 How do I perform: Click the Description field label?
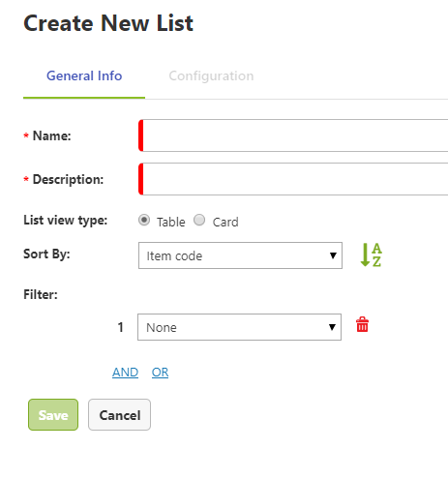(68, 179)
